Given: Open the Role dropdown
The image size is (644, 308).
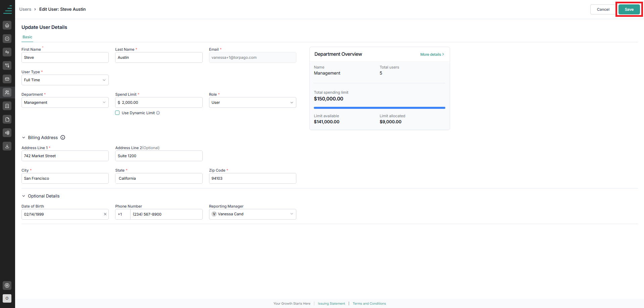Looking at the screenshot, I should coord(253,102).
